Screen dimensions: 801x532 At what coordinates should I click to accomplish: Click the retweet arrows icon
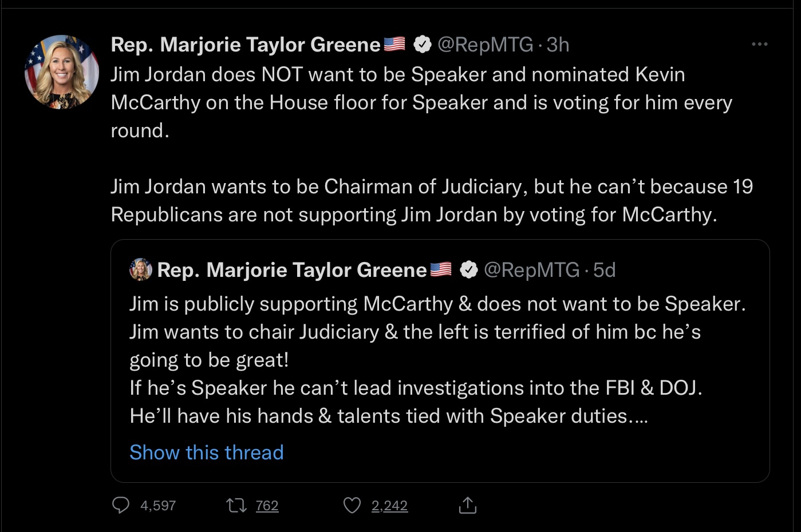click(x=236, y=505)
